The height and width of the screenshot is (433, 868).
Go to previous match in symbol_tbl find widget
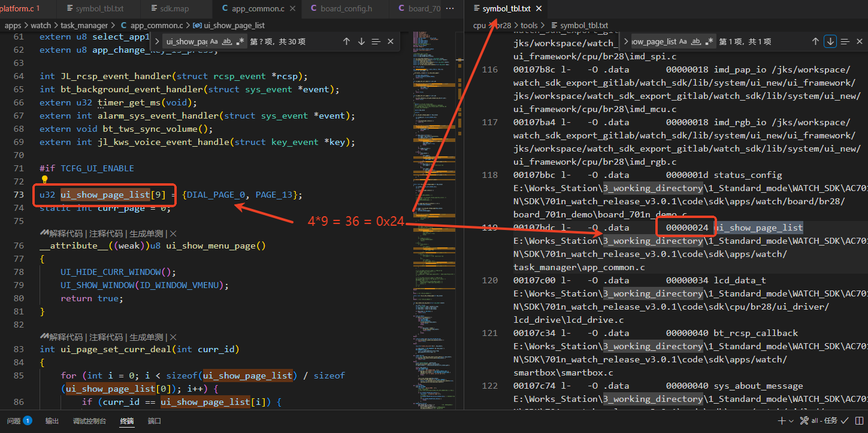(x=815, y=41)
